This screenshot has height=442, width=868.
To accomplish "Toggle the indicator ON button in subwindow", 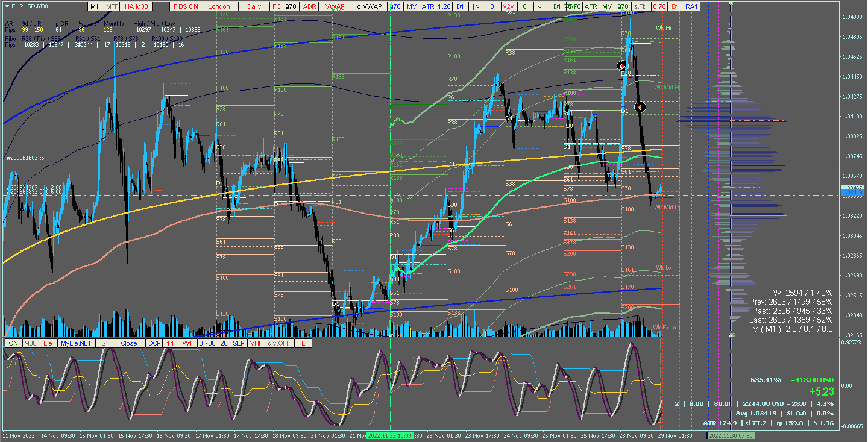I will 14,343.
